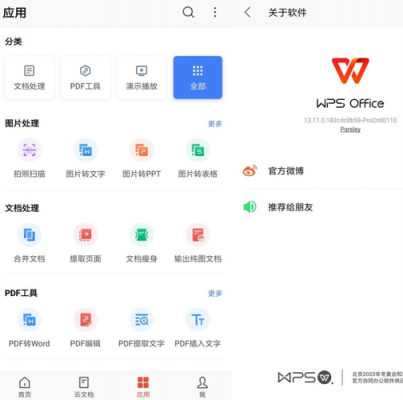This screenshot has height=400, width=403.
Task: Click the WPS footer logo
Action: (x=305, y=377)
